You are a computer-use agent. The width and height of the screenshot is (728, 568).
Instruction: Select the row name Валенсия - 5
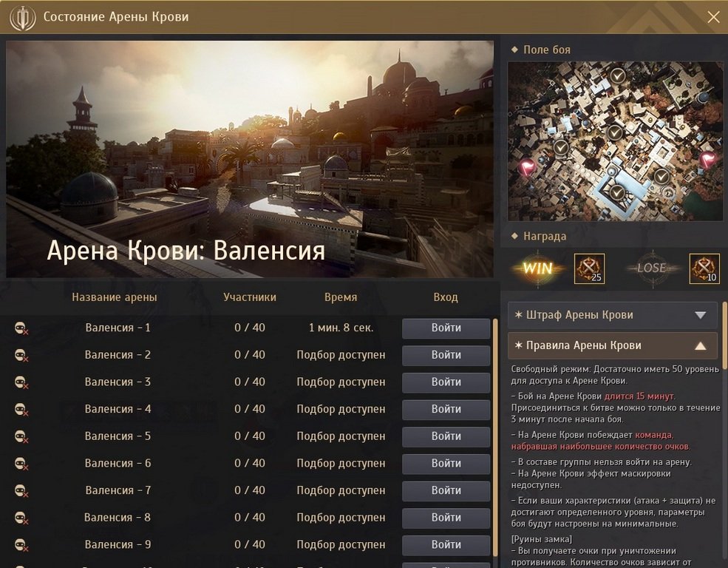tap(118, 436)
